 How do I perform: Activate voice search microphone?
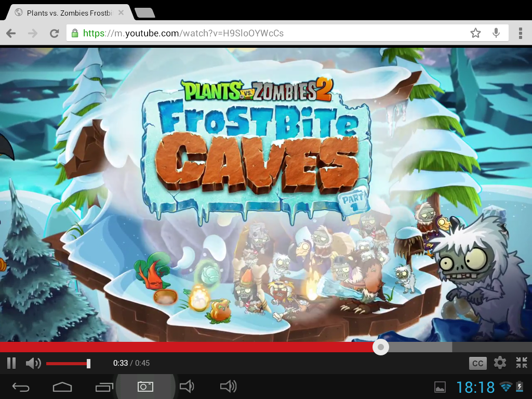pos(496,33)
